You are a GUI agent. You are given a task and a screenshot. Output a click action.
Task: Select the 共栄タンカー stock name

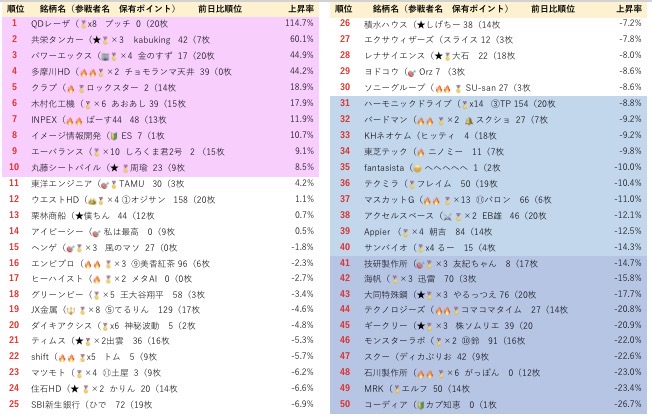coord(54,38)
